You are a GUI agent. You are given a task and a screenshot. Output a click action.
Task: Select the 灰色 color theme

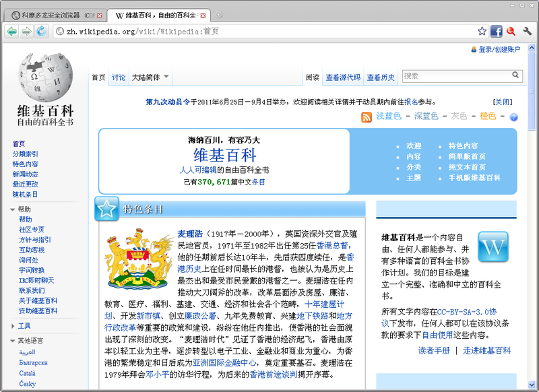click(x=459, y=116)
